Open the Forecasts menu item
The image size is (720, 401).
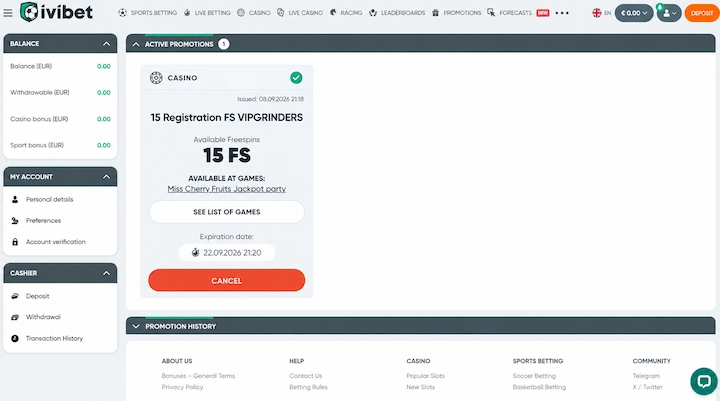(x=515, y=13)
